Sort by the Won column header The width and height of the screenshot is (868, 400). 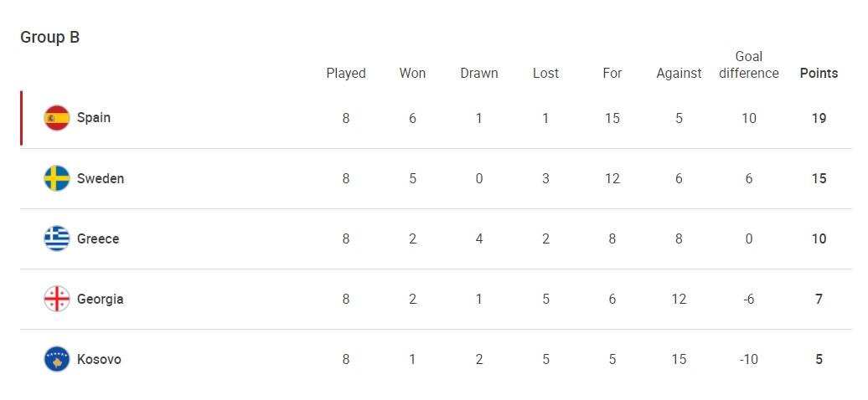pos(412,73)
